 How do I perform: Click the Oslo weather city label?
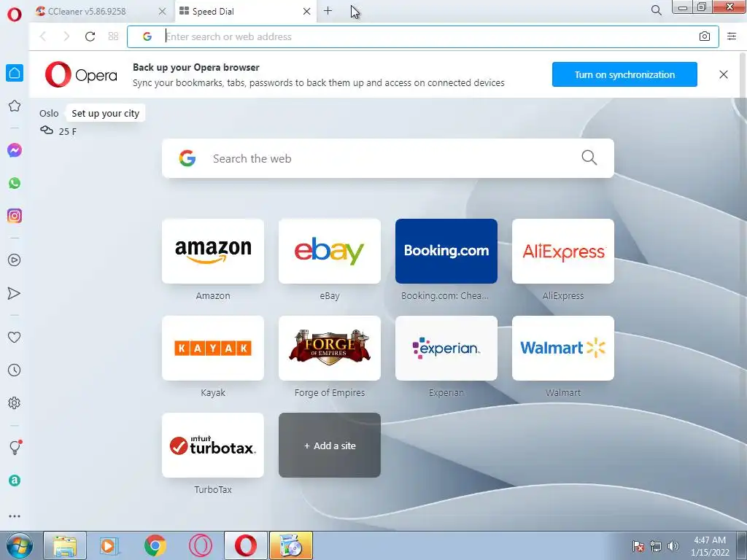pyautogui.click(x=49, y=113)
